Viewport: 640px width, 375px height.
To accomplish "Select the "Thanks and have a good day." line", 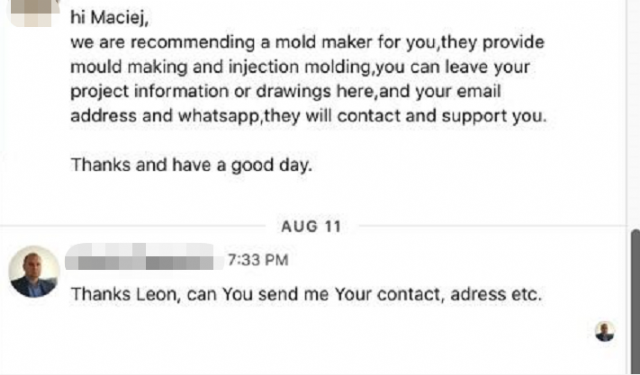I will pos(191,165).
